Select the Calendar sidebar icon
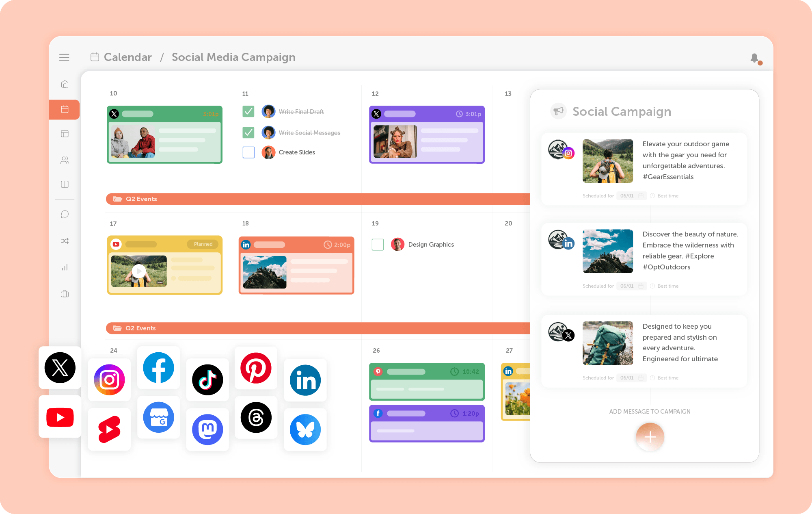 [65, 109]
